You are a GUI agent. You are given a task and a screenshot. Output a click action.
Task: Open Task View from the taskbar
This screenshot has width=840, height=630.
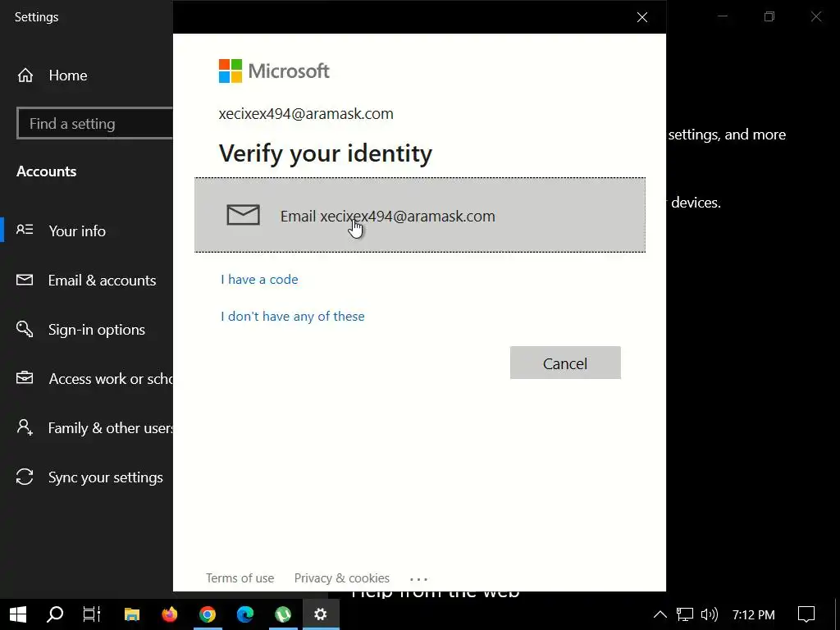click(x=92, y=614)
